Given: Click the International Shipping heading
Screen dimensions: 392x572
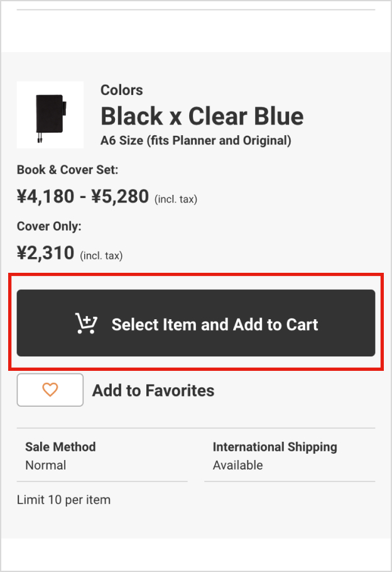Looking at the screenshot, I should click(275, 447).
